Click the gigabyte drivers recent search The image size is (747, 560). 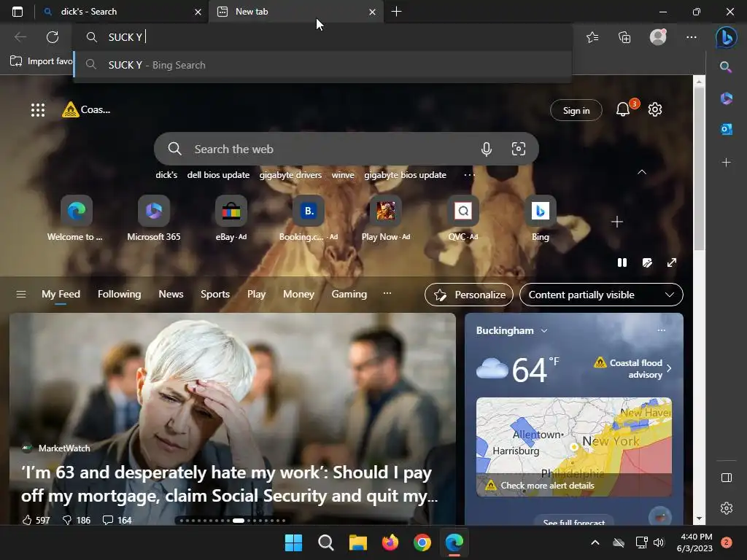[290, 175]
